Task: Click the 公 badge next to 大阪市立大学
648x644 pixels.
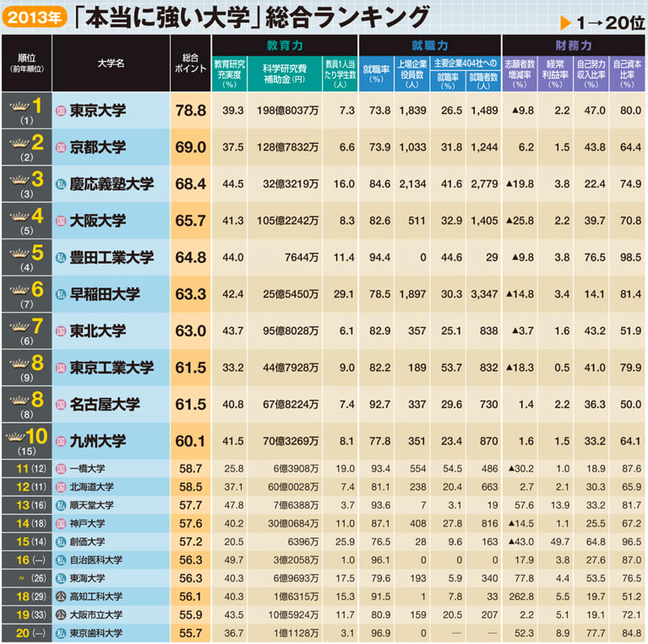Action: click(x=61, y=614)
